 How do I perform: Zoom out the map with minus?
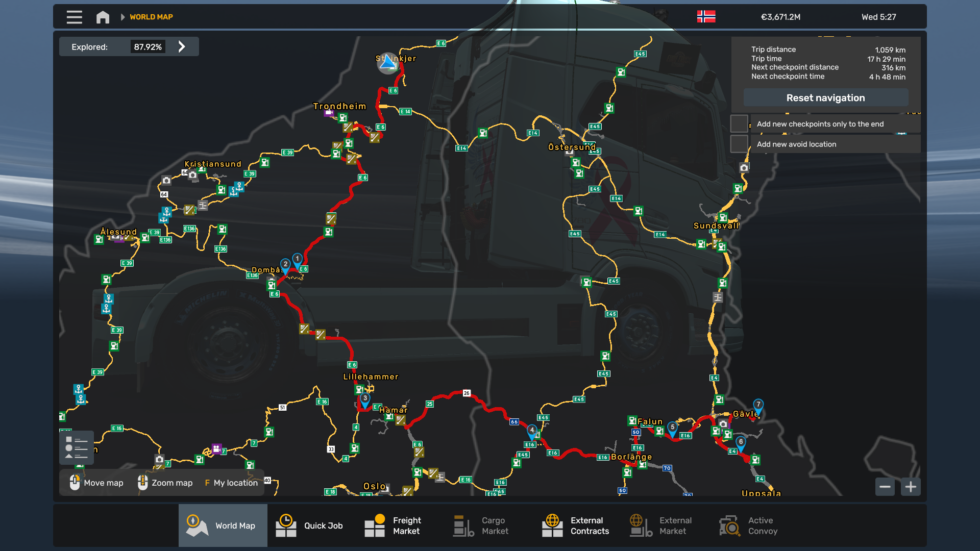click(885, 487)
